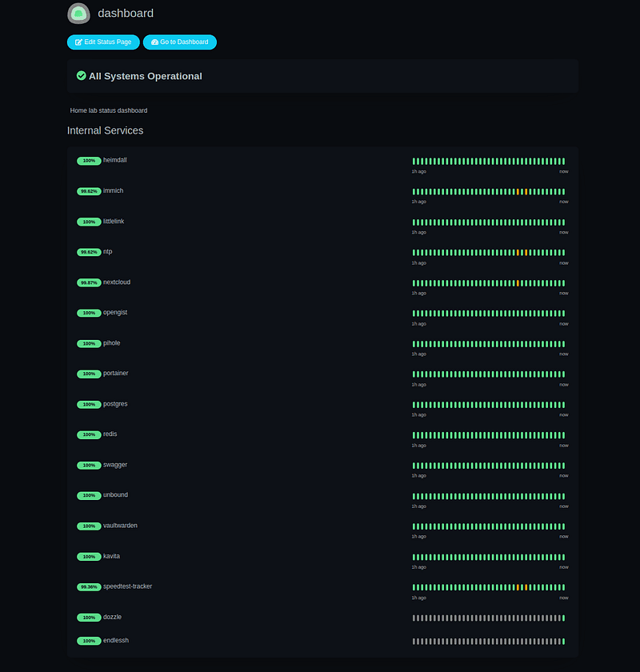
Task: Click the Internal Services group heading
Action: click(x=106, y=130)
